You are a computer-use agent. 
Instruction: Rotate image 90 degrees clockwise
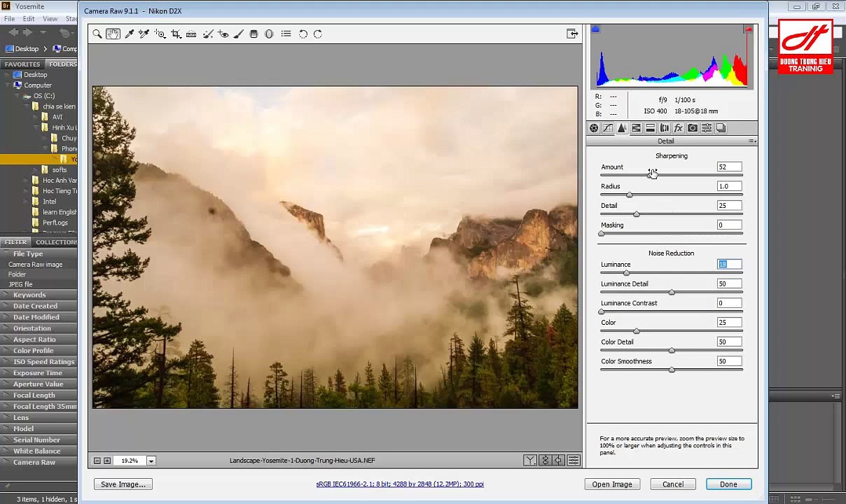tap(318, 34)
